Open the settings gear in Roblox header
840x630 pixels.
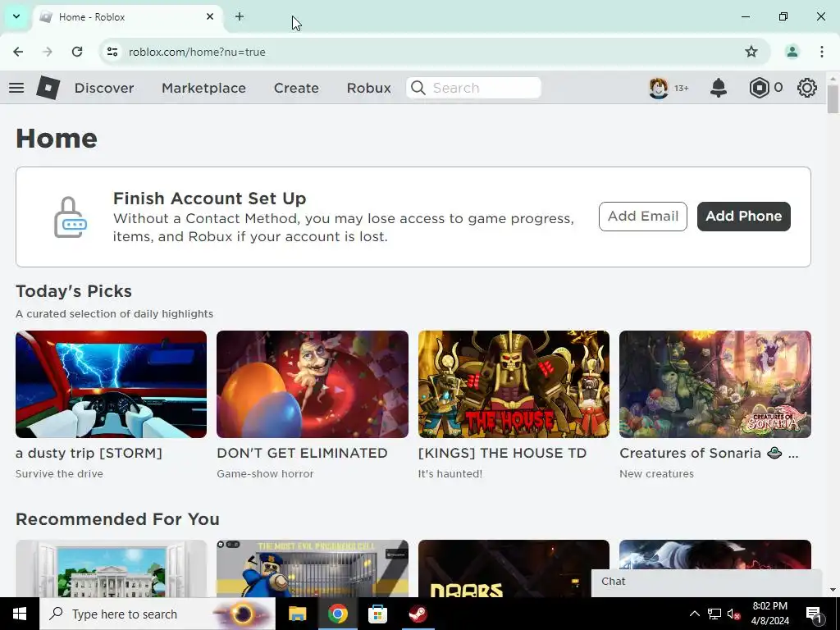[x=807, y=88]
